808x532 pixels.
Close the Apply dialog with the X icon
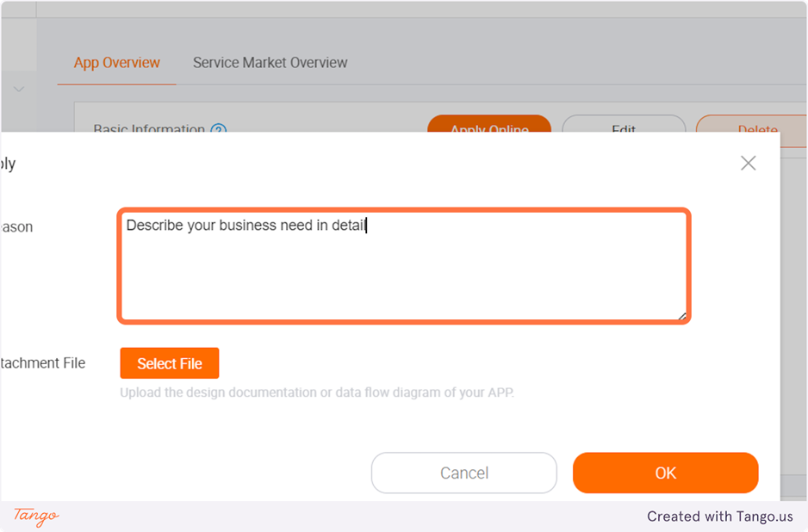point(748,164)
